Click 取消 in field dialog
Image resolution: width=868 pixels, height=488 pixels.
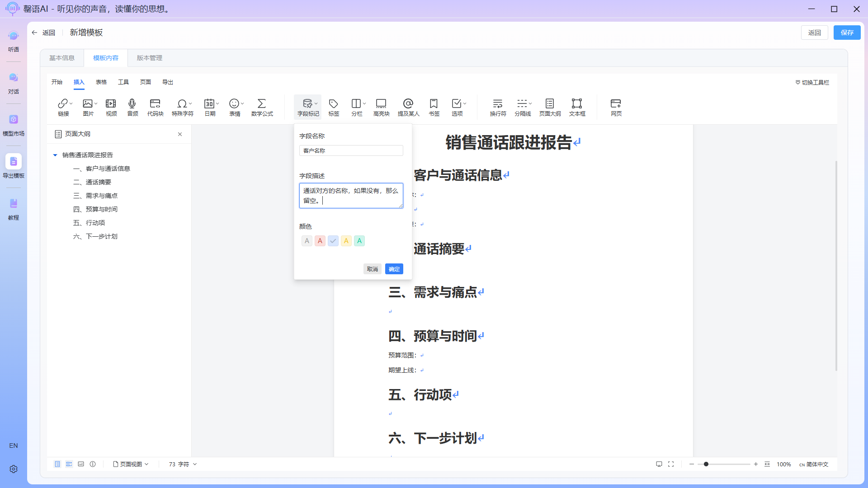tap(373, 269)
